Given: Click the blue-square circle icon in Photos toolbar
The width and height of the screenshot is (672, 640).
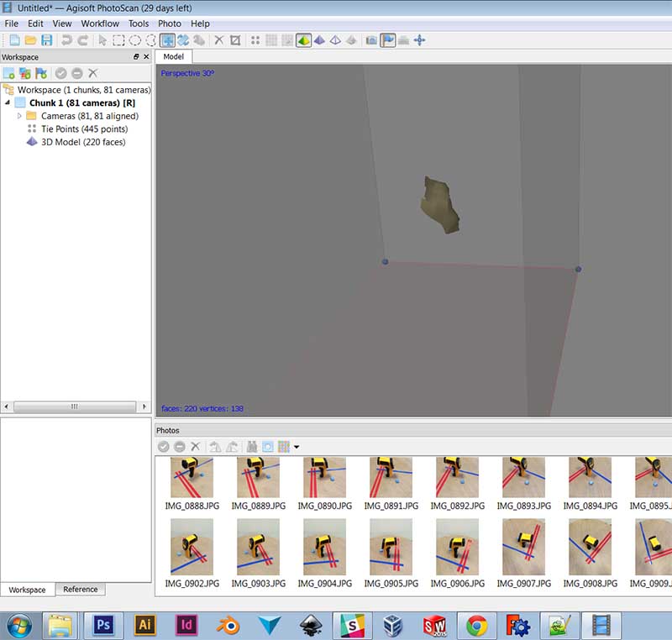Looking at the screenshot, I should click(x=267, y=447).
